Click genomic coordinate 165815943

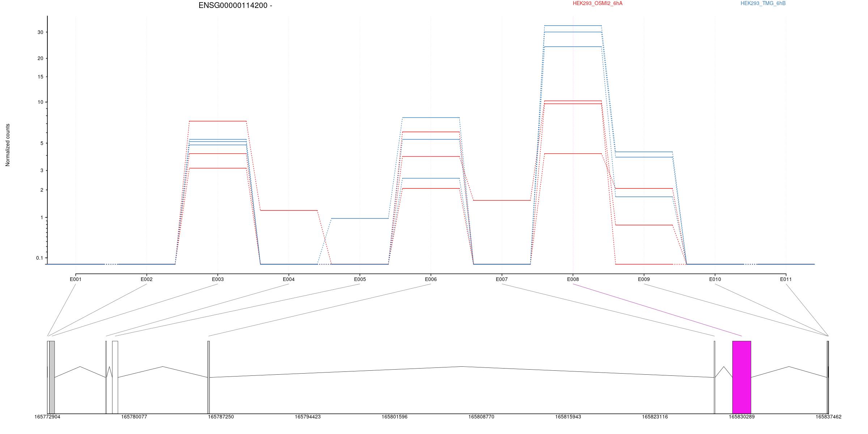pyautogui.click(x=568, y=417)
